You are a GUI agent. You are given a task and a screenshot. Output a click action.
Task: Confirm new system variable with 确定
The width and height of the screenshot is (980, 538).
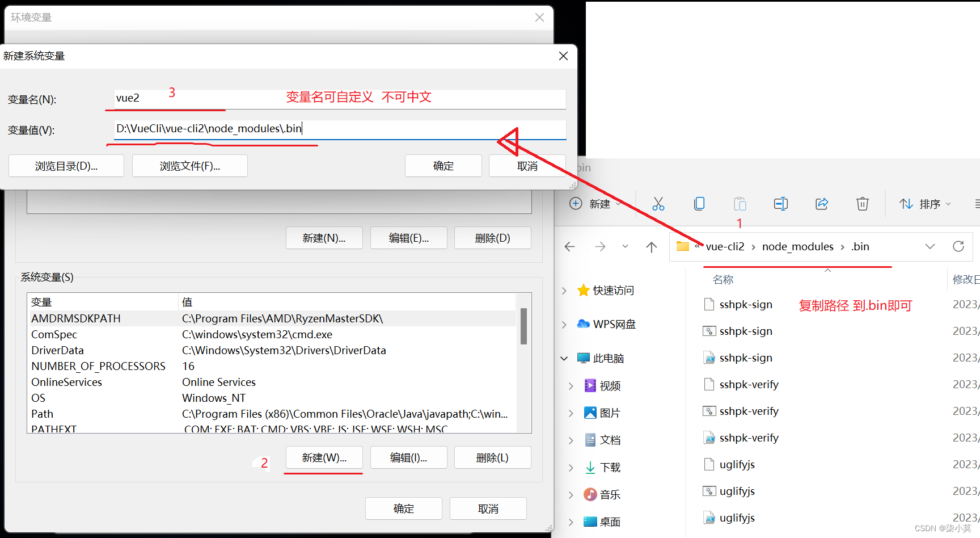tap(443, 166)
